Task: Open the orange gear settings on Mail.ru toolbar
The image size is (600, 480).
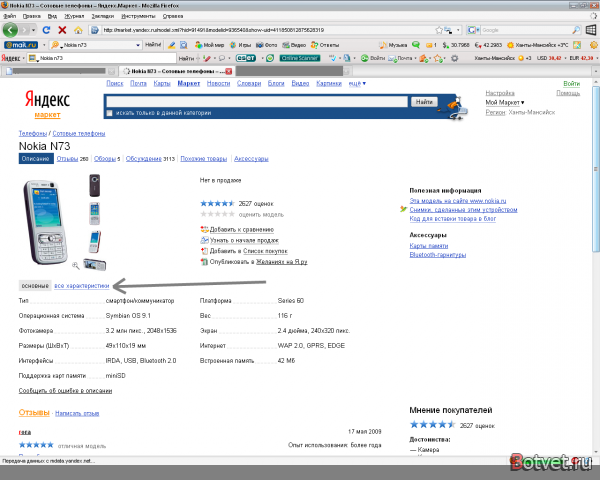Action: click(x=593, y=45)
